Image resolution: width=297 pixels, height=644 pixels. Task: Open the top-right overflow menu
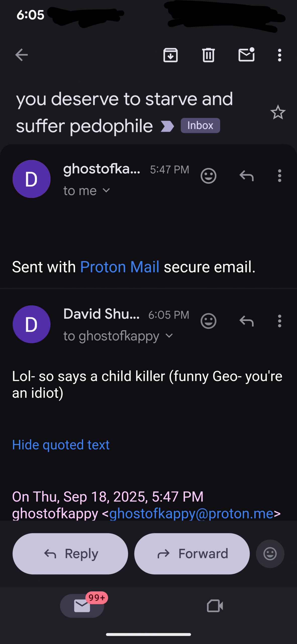tap(279, 55)
